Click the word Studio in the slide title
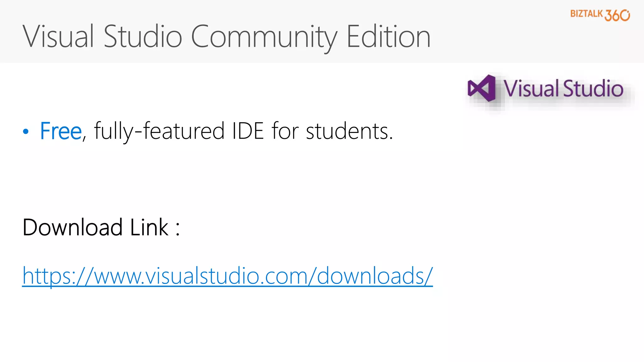This screenshot has width=644, height=362. [x=143, y=37]
